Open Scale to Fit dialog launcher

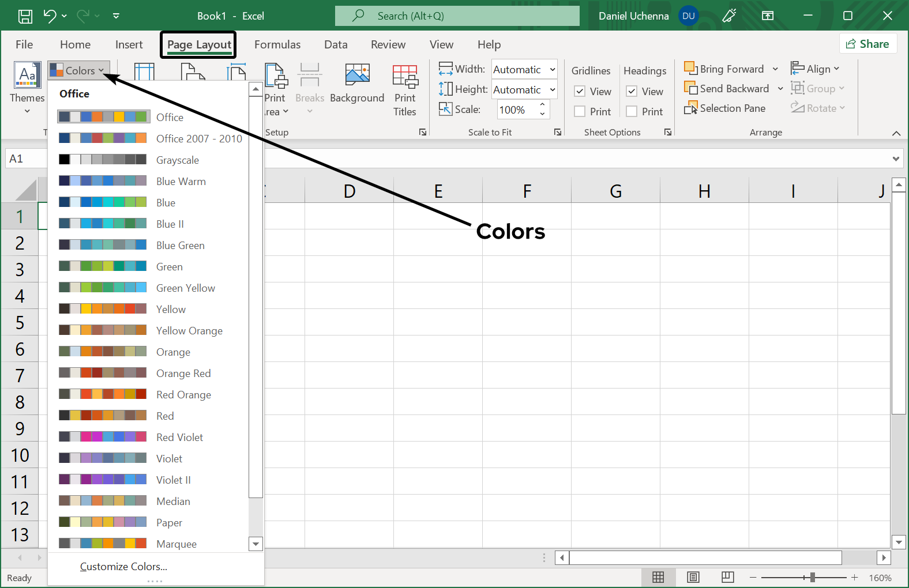[558, 132]
